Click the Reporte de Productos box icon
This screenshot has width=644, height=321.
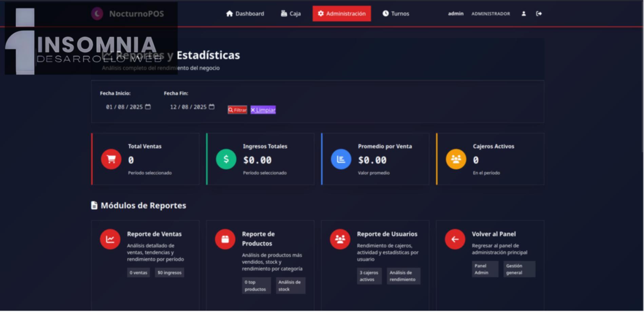[x=225, y=239]
